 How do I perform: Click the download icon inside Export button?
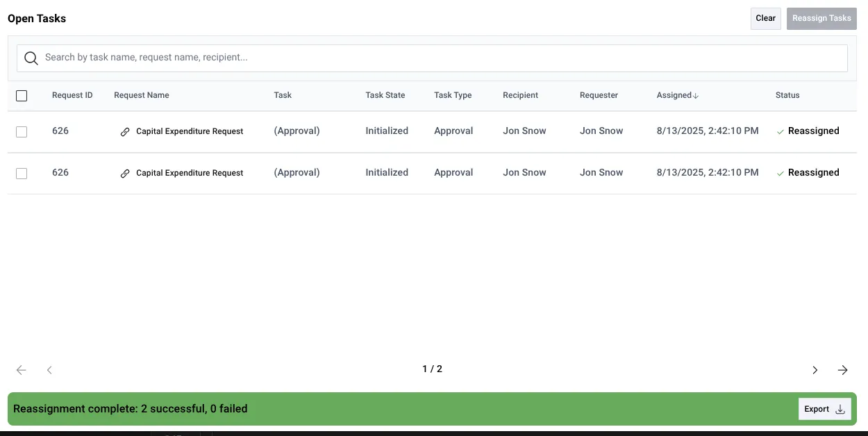(839, 409)
